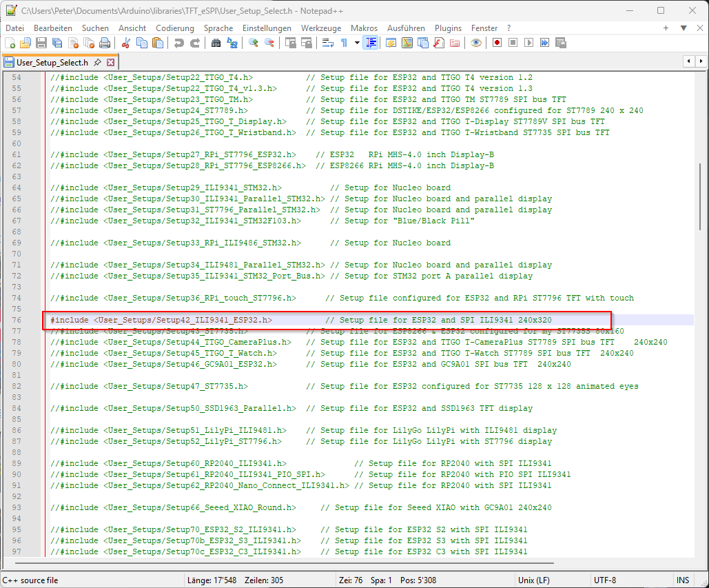Pin the User_Setup_Select.h tab

pyautogui.click(x=98, y=62)
